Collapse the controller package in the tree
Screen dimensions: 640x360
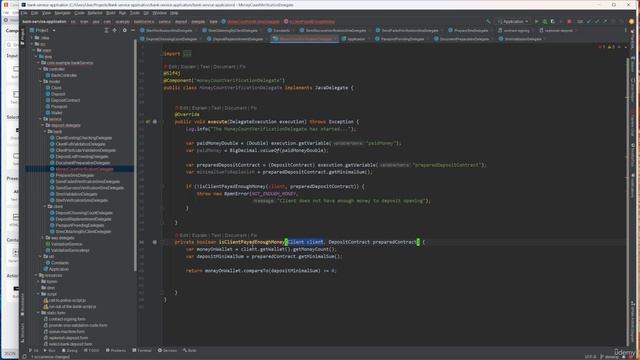pos(40,69)
